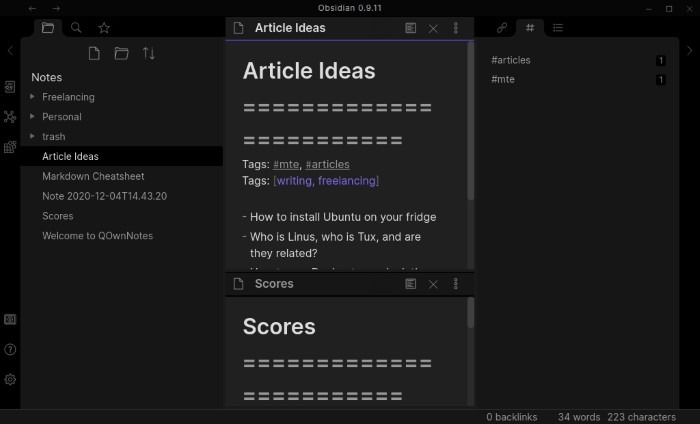
Task: Click the 'How to install Ubuntu on your fridge' line
Action: point(343,217)
